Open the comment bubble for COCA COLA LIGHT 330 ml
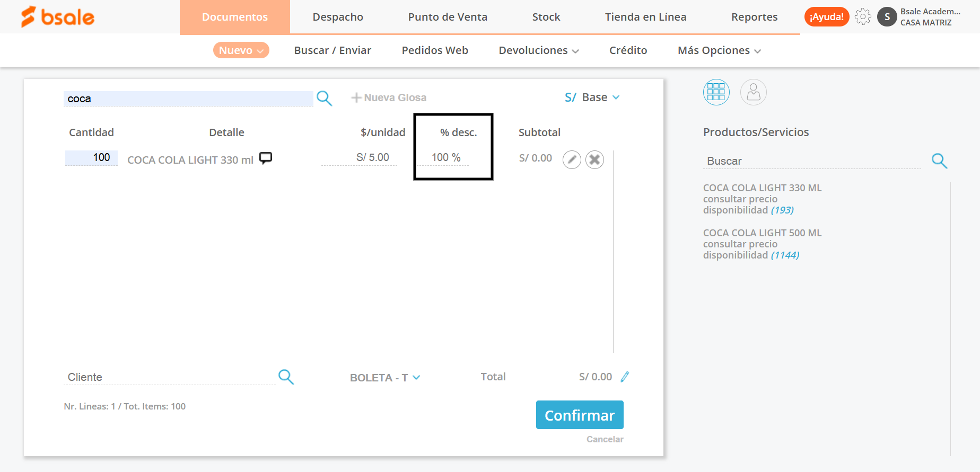The width and height of the screenshot is (980, 472). click(266, 158)
